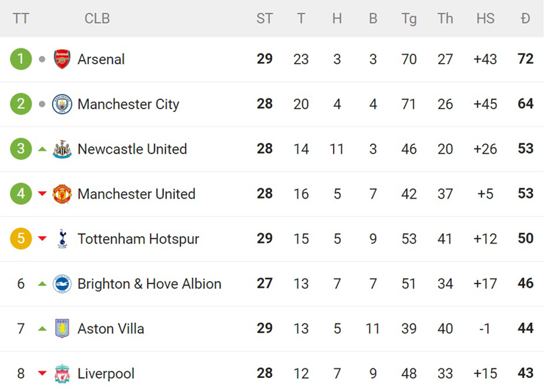Sort table by the Đ points column

525,18
